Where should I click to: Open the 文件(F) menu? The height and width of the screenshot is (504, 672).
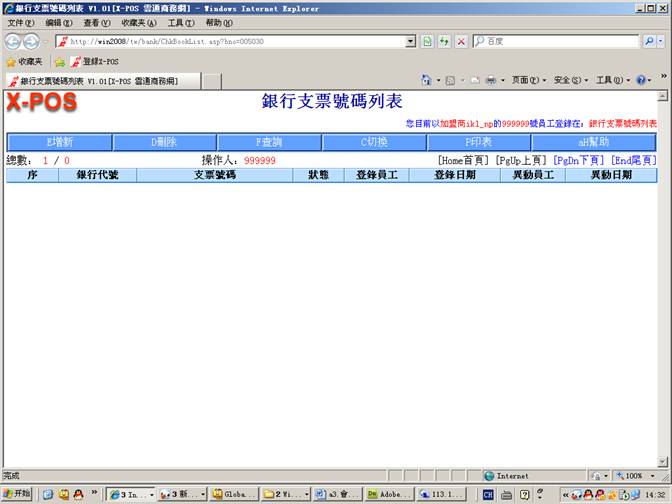21,22
